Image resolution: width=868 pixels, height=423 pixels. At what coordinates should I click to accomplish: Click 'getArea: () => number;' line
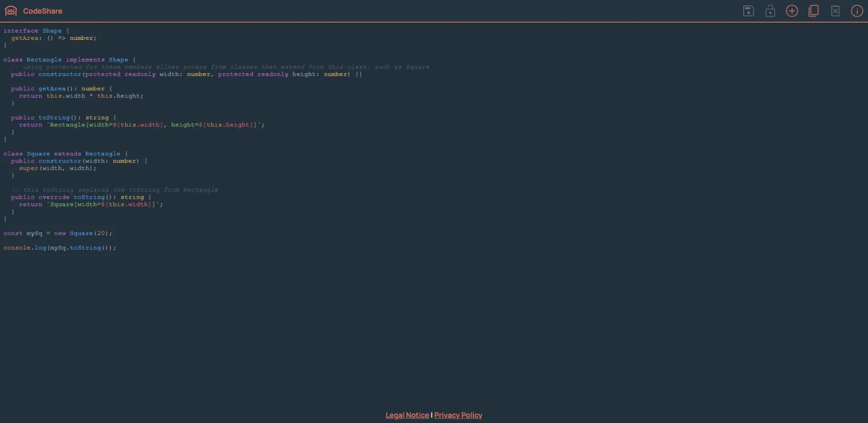54,38
